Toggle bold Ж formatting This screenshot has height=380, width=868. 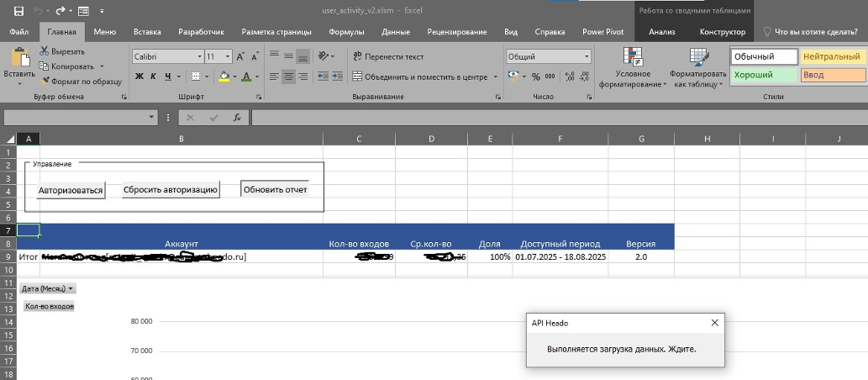click(139, 76)
